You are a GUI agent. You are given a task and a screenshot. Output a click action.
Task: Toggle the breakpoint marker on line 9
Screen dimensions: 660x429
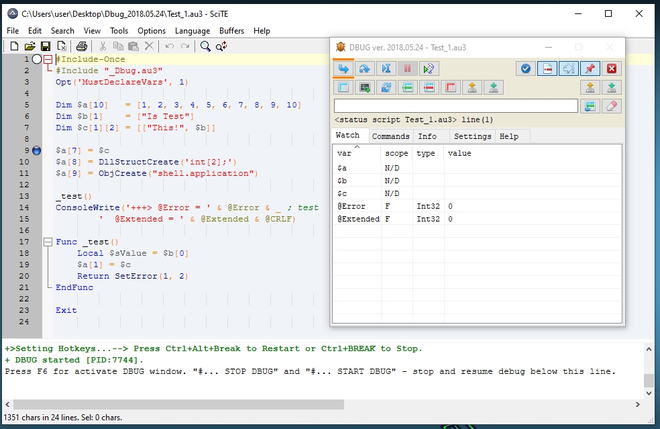point(37,150)
